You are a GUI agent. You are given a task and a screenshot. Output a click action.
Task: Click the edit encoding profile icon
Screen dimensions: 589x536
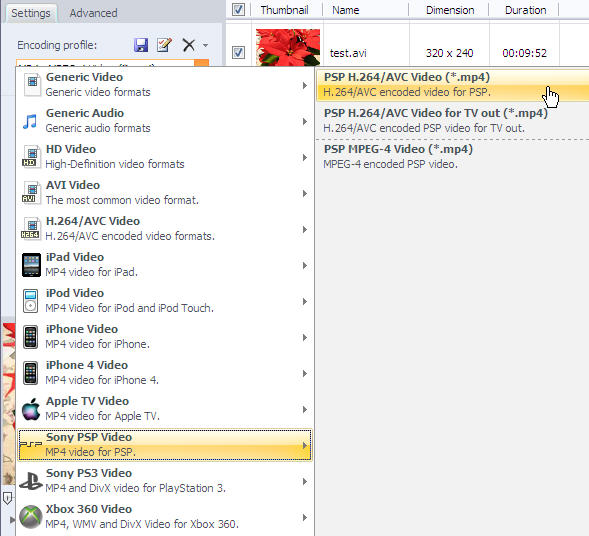pos(164,45)
